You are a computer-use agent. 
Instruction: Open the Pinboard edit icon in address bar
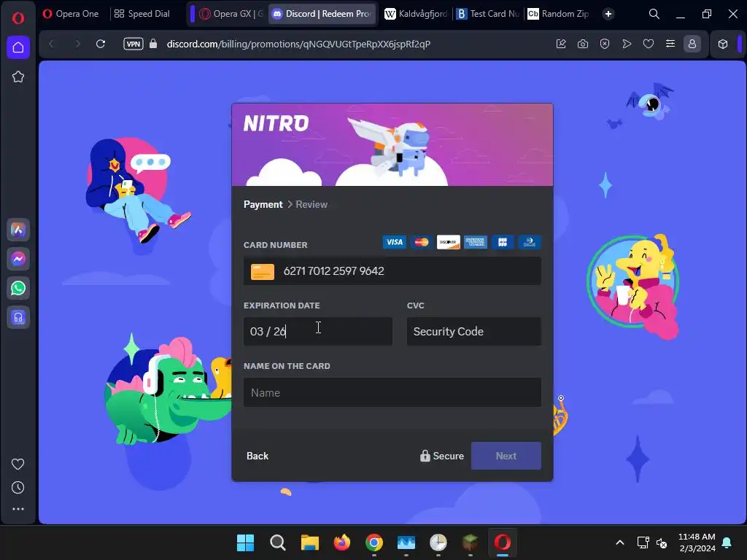tap(561, 44)
